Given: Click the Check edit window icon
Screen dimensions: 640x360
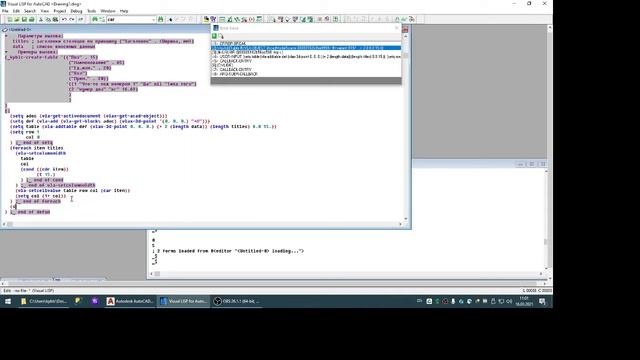Looking at the screenshot, I should (288, 19).
